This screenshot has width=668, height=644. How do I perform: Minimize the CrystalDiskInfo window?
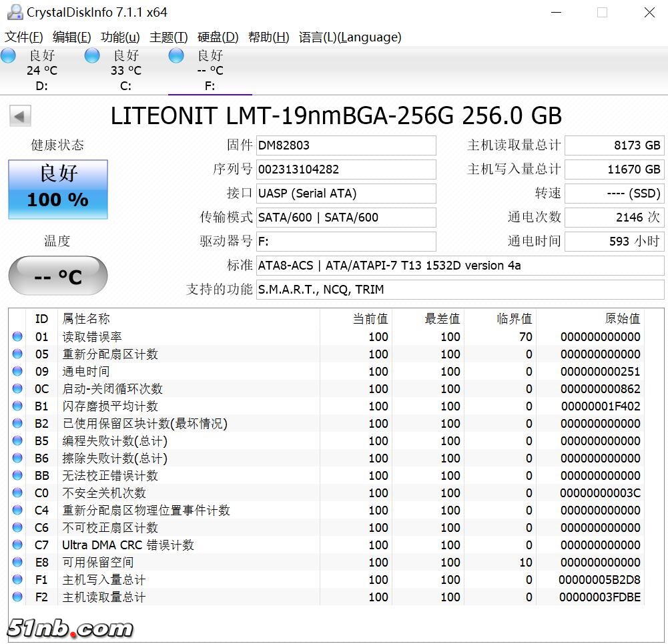(556, 13)
